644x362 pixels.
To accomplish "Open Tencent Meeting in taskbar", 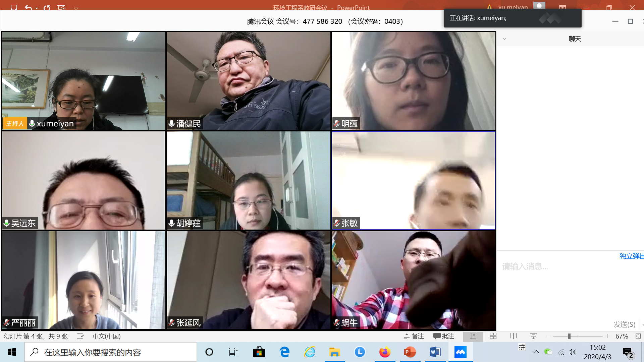I will click(x=460, y=352).
